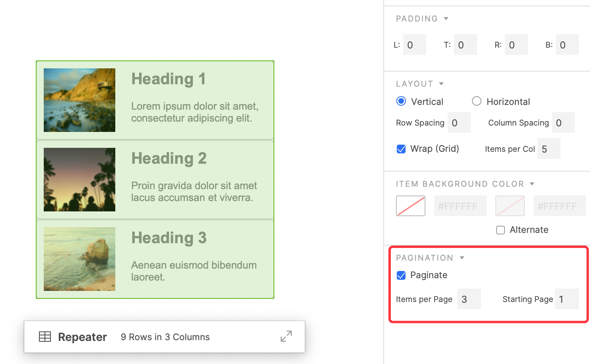Collapse the Item Background Color section
The height and width of the screenshot is (364, 590).
532,184
